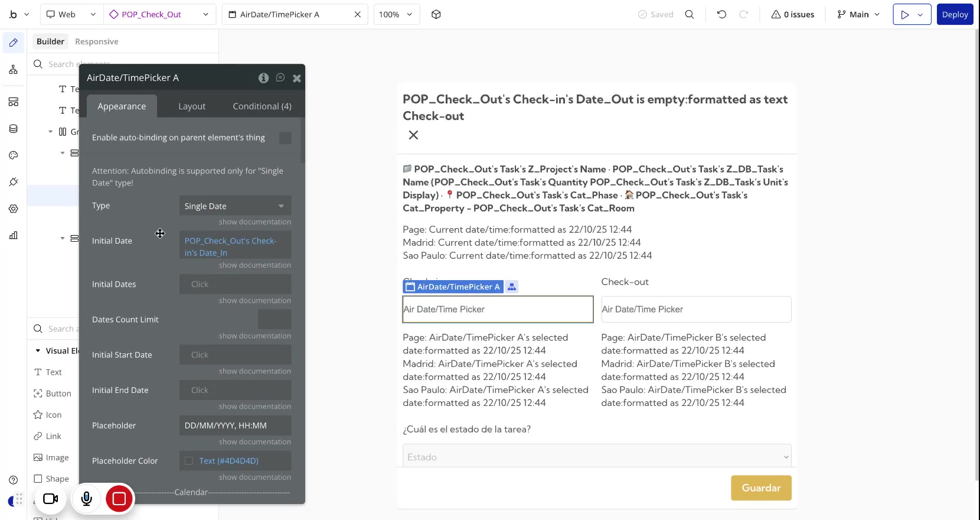This screenshot has height=520, width=980.
Task: Open the Logs chart icon in sidebar
Action: pyautogui.click(x=14, y=235)
